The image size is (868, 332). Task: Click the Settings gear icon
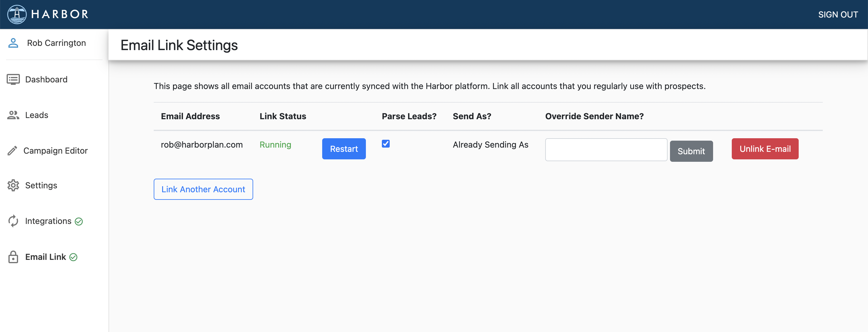click(x=13, y=186)
